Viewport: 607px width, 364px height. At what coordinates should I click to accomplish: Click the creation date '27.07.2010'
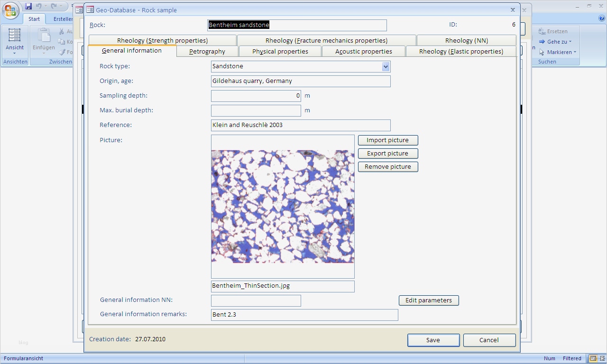(x=150, y=339)
